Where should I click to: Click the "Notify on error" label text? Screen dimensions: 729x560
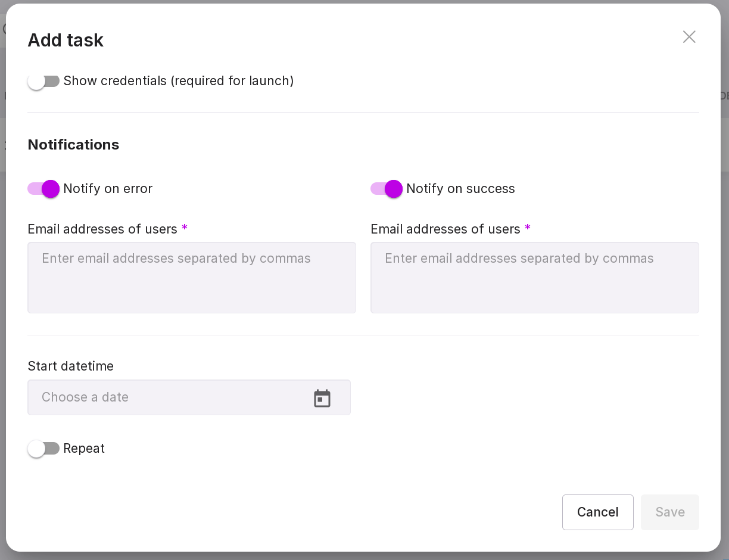tap(108, 189)
